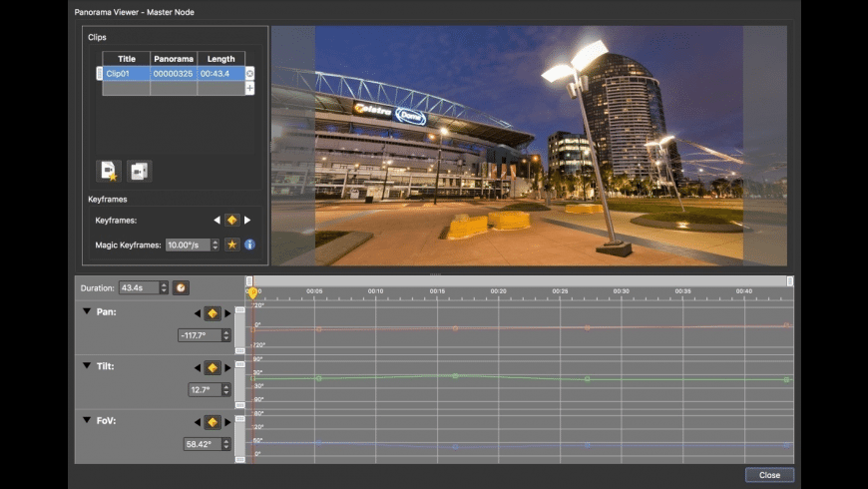Jump to next keyframe in the Keyframes section
Screen dimensions: 868x489
[x=247, y=220]
